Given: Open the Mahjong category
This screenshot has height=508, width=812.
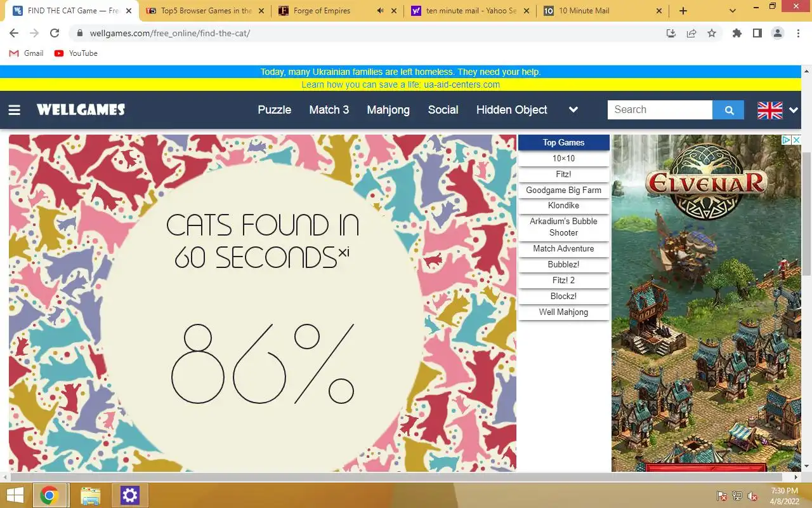Looking at the screenshot, I should [x=388, y=110].
